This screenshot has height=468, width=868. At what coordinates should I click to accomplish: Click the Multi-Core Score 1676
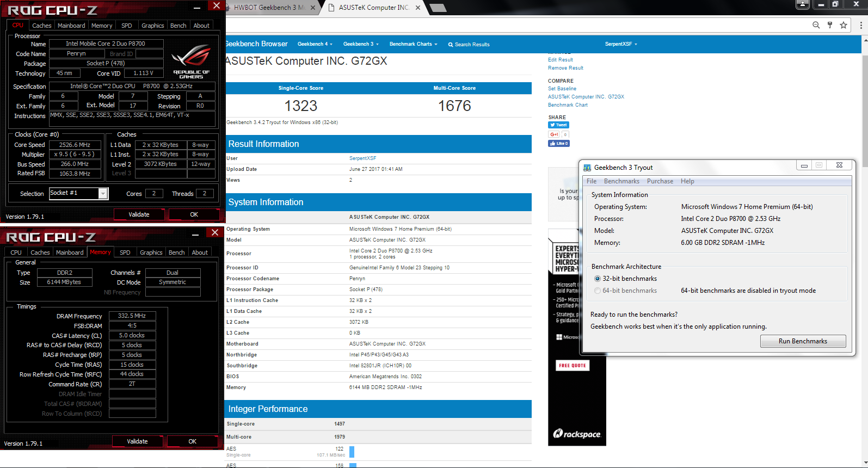tap(454, 106)
